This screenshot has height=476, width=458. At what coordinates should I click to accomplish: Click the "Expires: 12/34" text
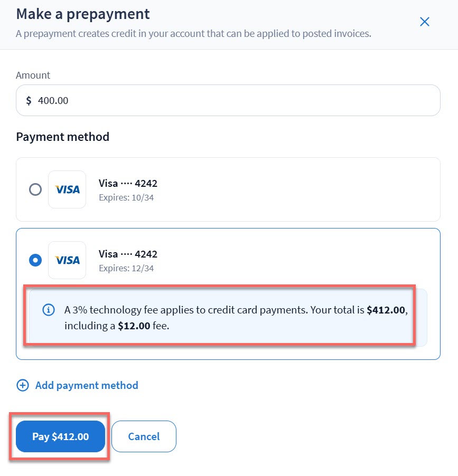click(126, 269)
